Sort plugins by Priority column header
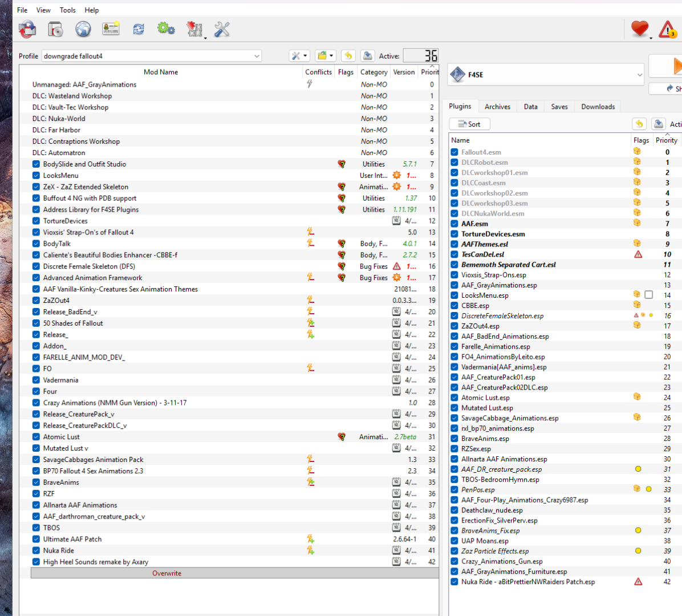The height and width of the screenshot is (616, 682). pyautogui.click(x=667, y=140)
